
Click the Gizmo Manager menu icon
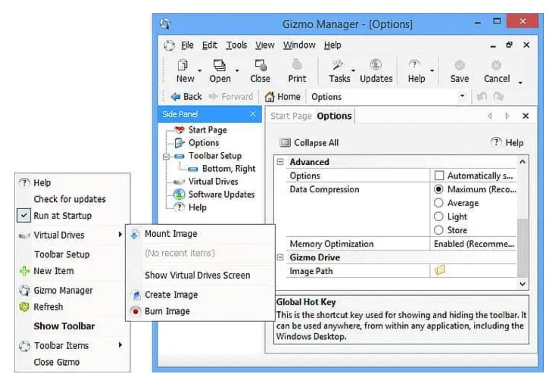point(25,290)
